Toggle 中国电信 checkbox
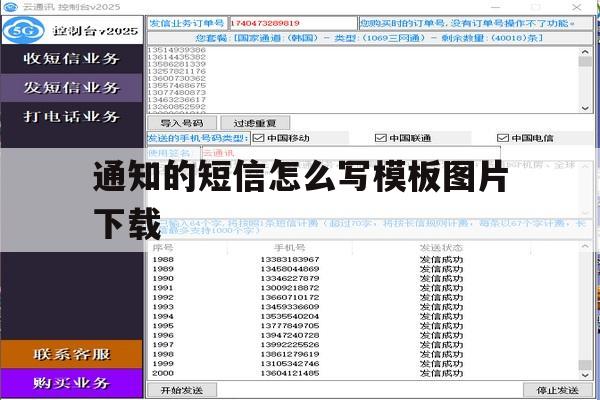The height and width of the screenshot is (400, 600). [x=502, y=138]
